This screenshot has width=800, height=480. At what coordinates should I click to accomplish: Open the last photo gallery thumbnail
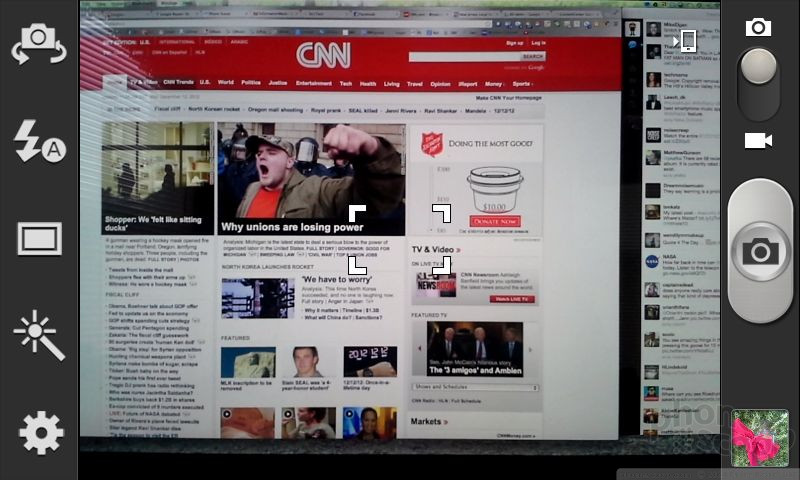point(760,438)
